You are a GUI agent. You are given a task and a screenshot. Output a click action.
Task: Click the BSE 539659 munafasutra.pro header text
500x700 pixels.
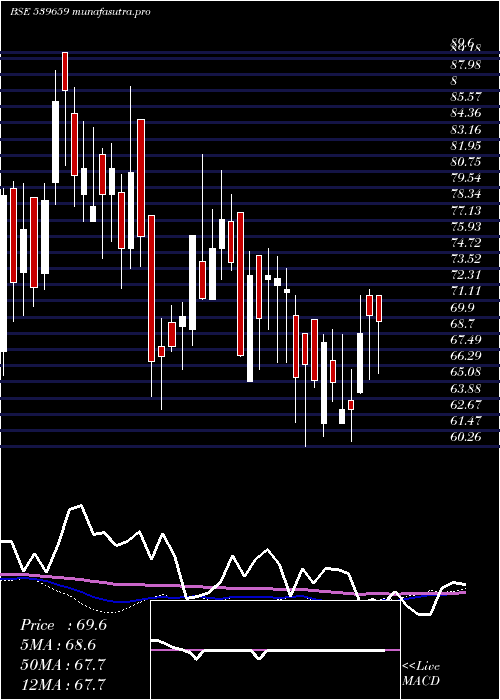tap(80, 12)
